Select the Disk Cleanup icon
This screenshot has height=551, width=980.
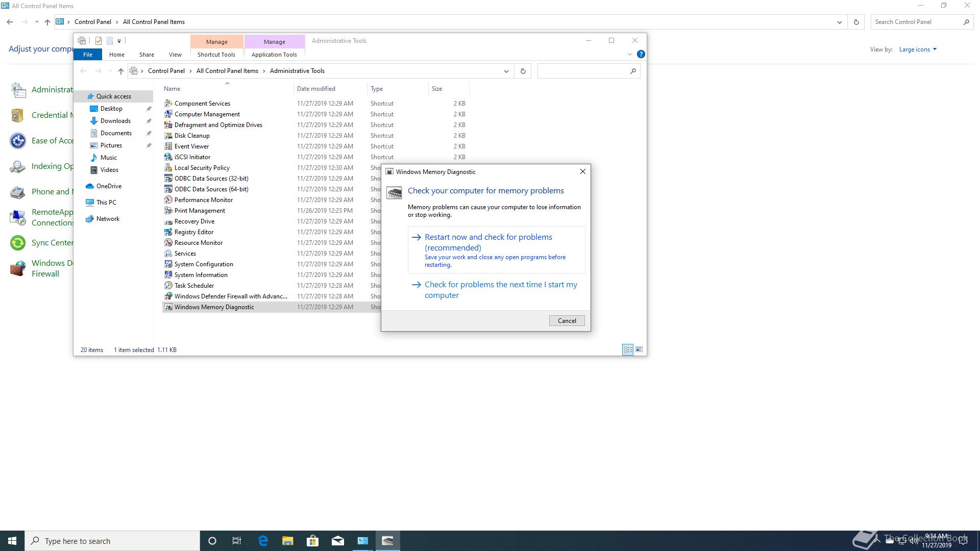pyautogui.click(x=168, y=135)
